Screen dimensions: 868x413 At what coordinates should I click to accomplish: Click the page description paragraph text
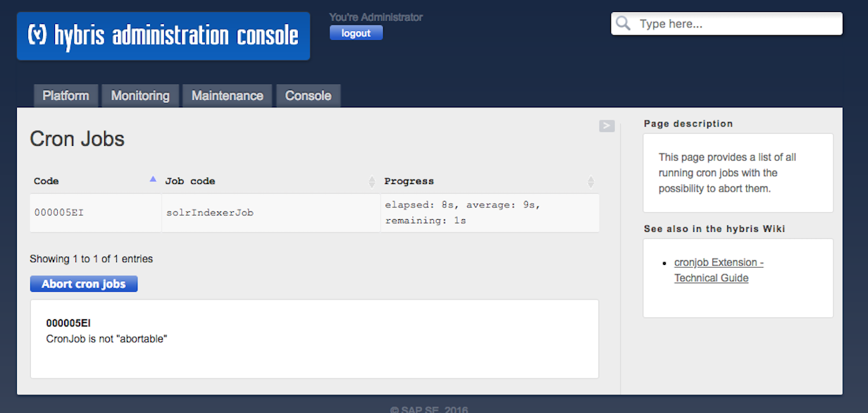tap(728, 173)
